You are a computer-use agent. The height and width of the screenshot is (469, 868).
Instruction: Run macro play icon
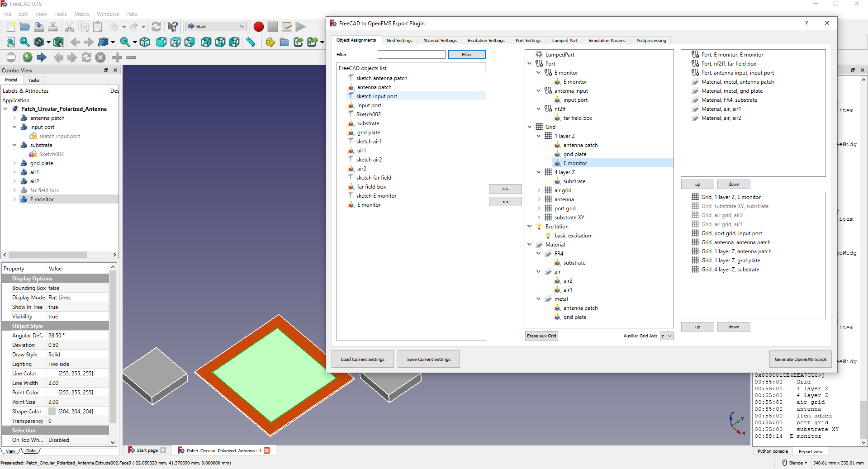(x=301, y=27)
